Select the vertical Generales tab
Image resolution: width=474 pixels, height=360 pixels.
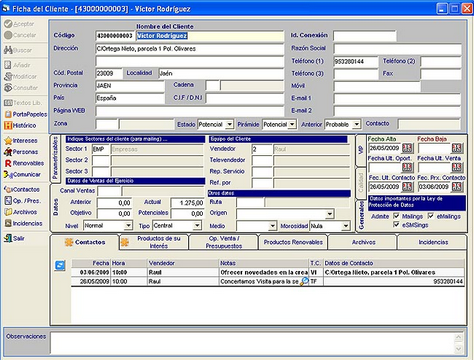(x=361, y=215)
